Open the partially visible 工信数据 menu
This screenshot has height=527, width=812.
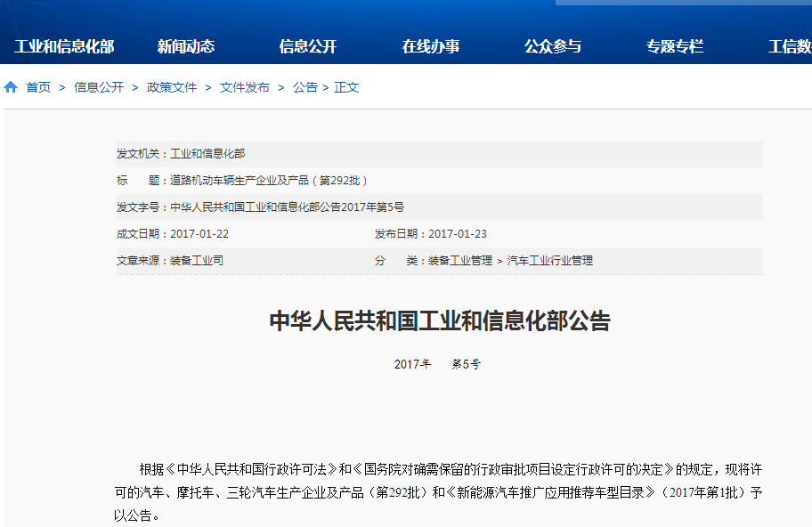[x=790, y=45]
